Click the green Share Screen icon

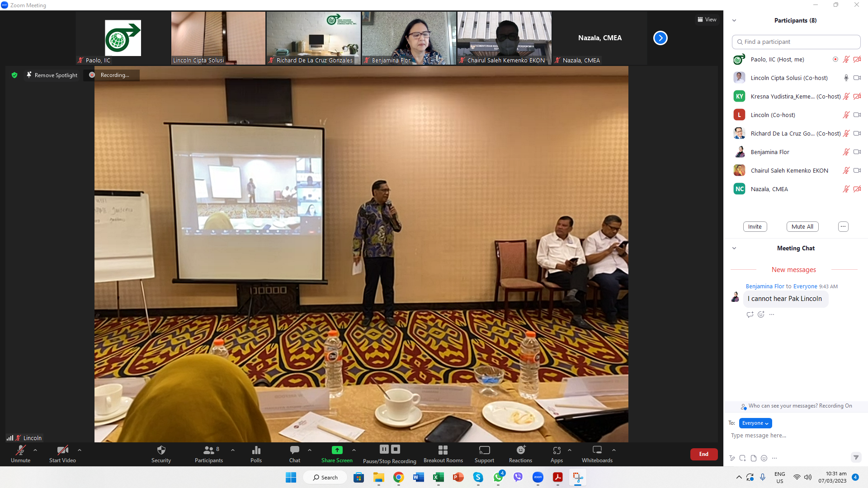tap(337, 450)
